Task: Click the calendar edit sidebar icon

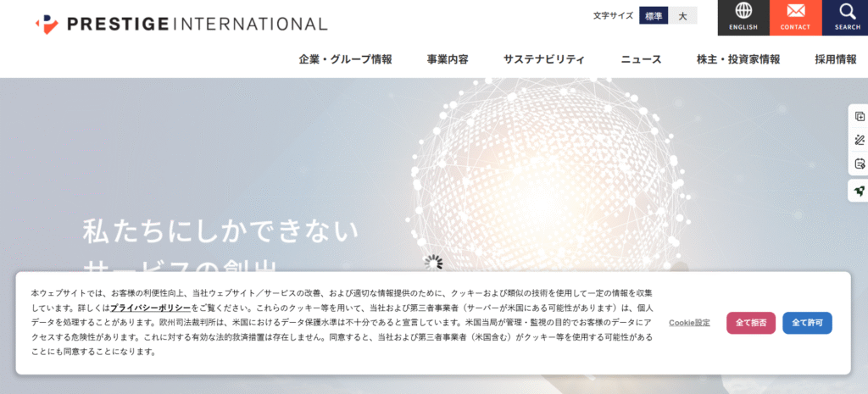Action: pos(860,164)
